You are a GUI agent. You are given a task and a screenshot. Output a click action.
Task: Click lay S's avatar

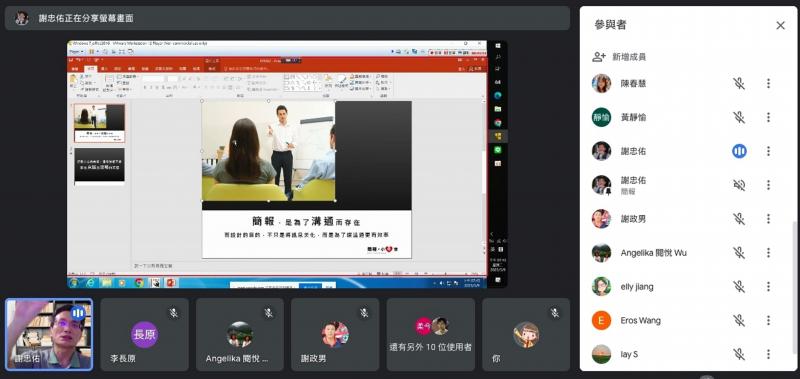pyautogui.click(x=602, y=354)
